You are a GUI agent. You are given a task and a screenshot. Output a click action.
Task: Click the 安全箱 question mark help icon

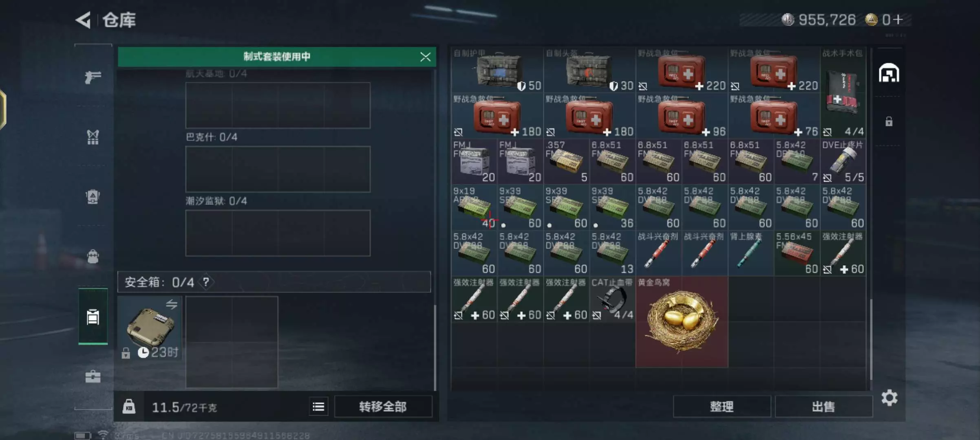(x=206, y=282)
